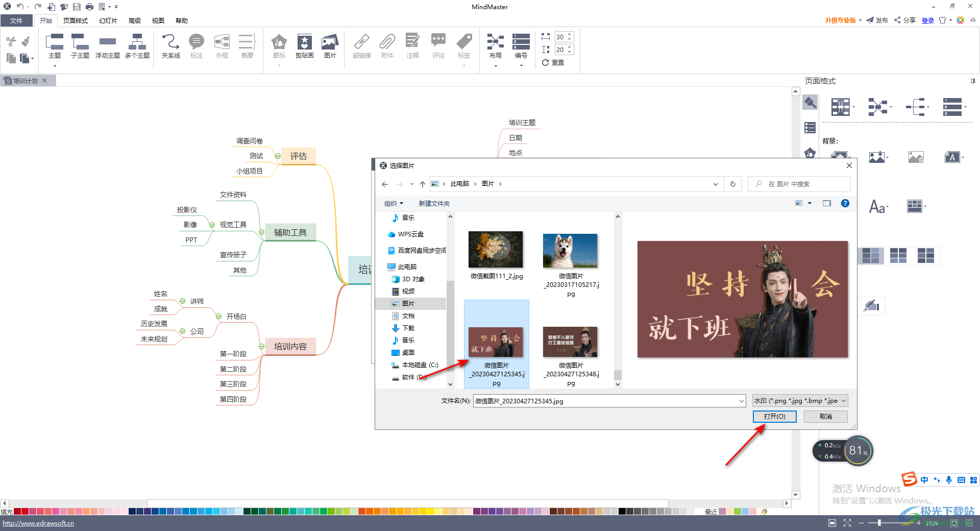Open the 编号 numbering tool
980x531 pixels.
521,47
